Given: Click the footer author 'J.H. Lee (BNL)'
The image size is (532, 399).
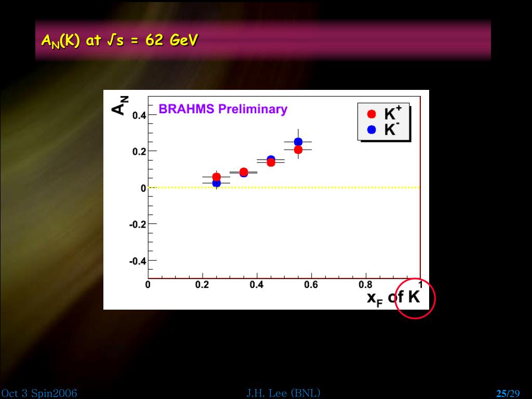Looking at the screenshot, I should pyautogui.click(x=283, y=393).
